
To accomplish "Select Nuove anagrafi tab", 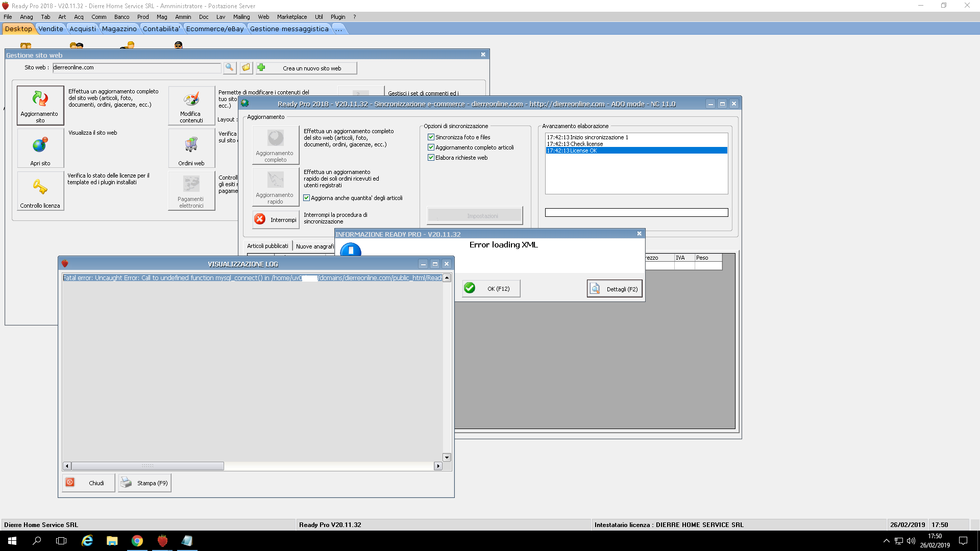I will 314,246.
